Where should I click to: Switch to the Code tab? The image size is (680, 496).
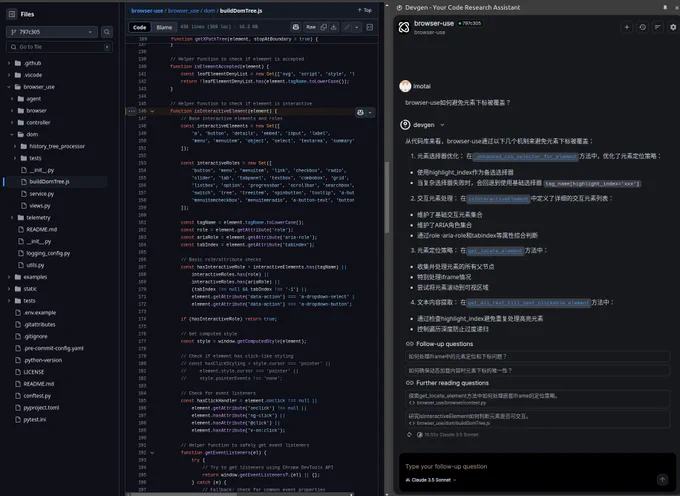tap(140, 27)
